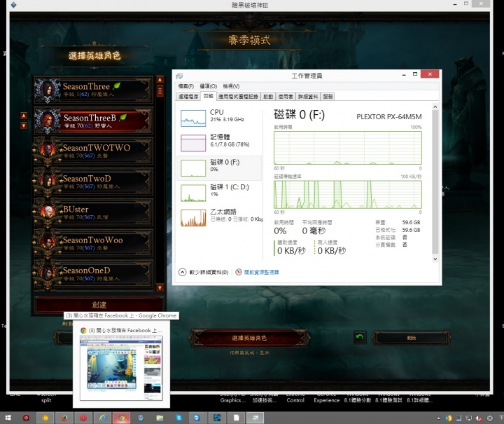This screenshot has height=424, width=504.
Task: Click the green leaf icon beside SeasonThree
Action: (x=117, y=86)
